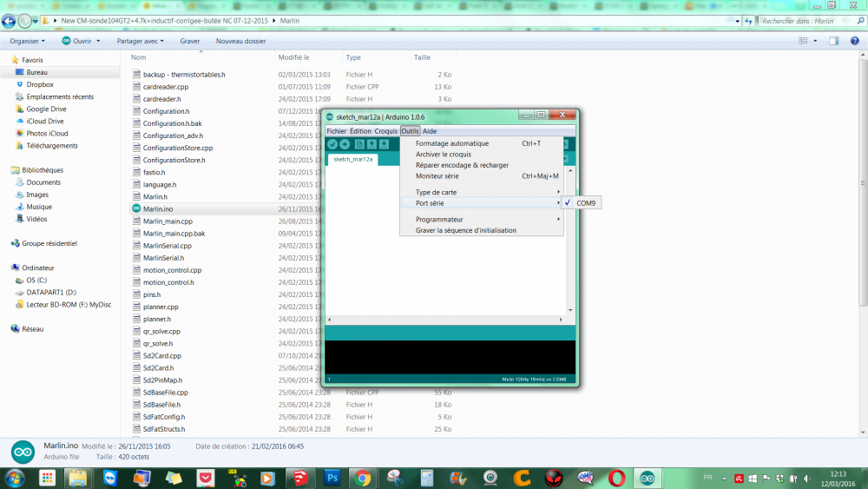The height and width of the screenshot is (489, 868).
Task: Select the Configuration.h file in the list
Action: pos(166,111)
